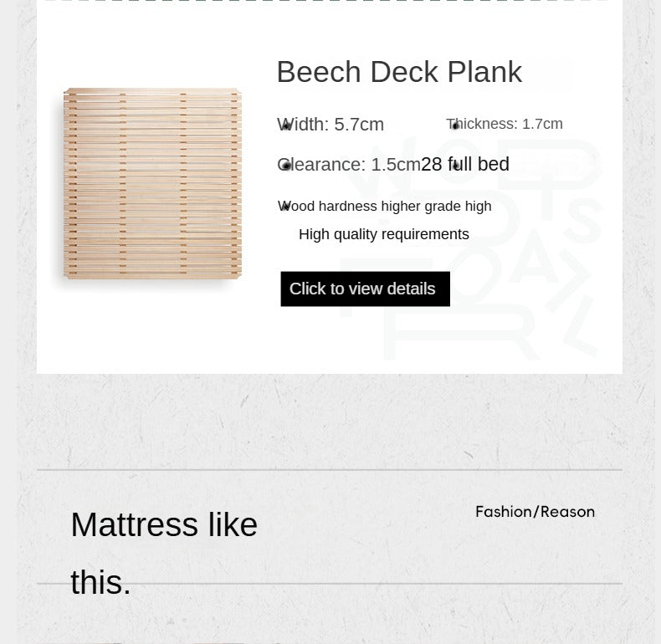Image resolution: width=661 pixels, height=644 pixels.
Task: Click the word this. in the heading
Action: coord(100,582)
